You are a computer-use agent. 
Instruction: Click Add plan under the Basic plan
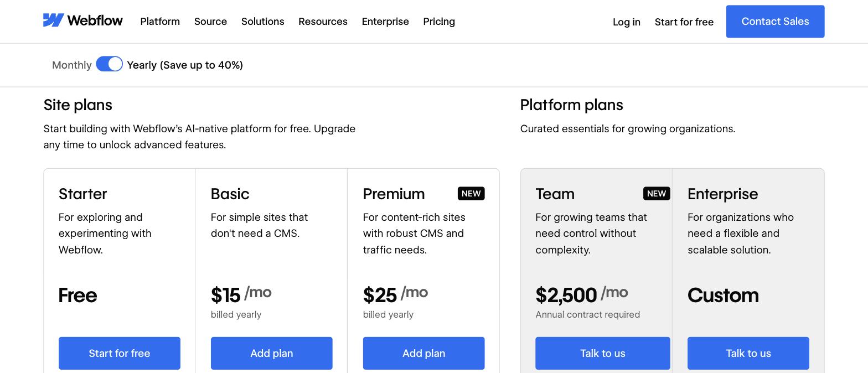tap(272, 353)
